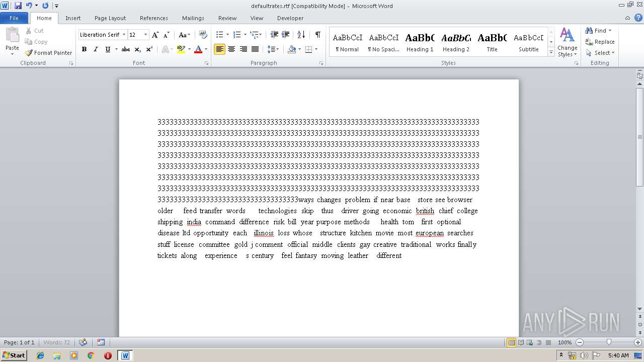
Task: Open the Font dialog launcher
Action: point(206,63)
